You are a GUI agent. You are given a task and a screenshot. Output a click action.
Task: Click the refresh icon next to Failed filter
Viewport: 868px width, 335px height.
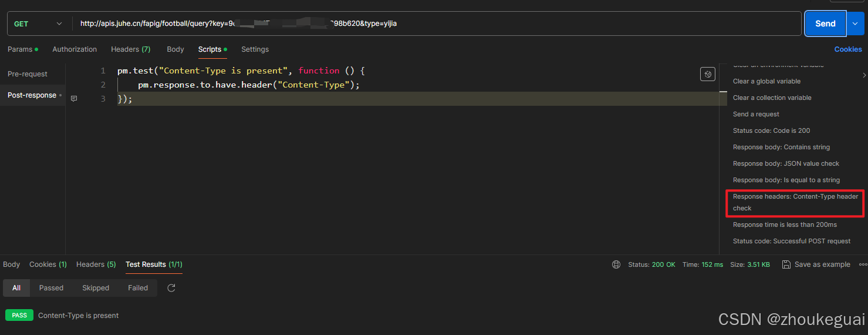coord(171,288)
